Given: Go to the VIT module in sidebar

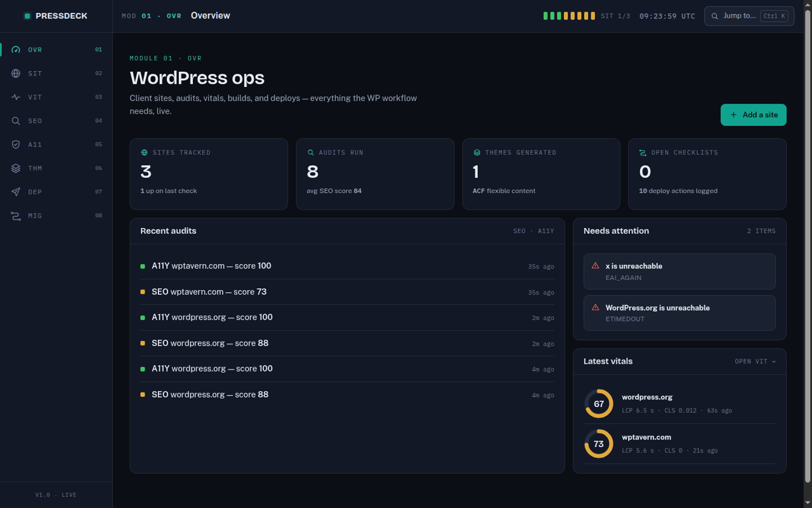Looking at the screenshot, I should (56, 97).
